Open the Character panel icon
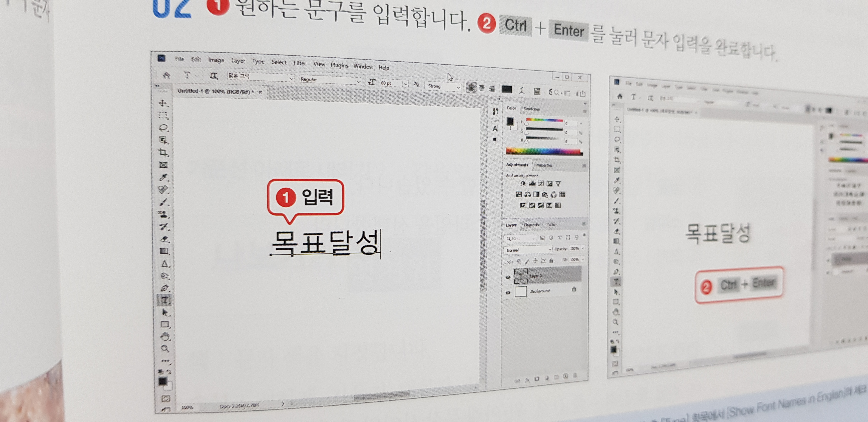 click(495, 129)
